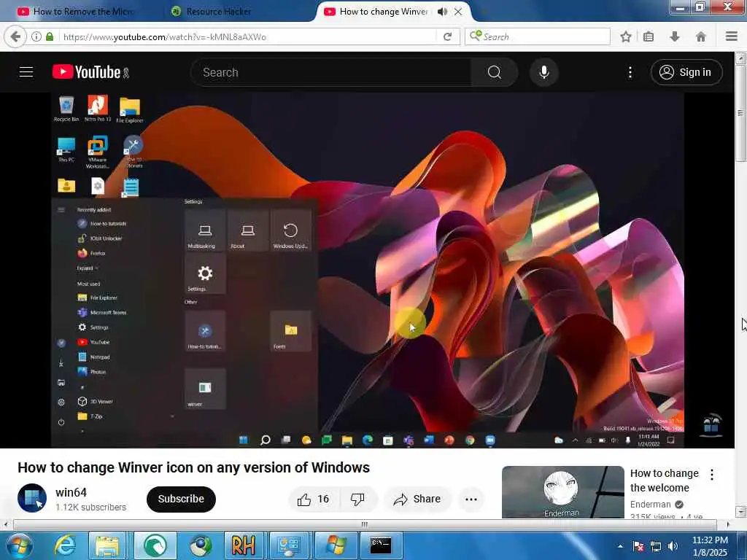The height and width of the screenshot is (560, 747).
Task: Click YouTube search magnifier button
Action: 494,72
